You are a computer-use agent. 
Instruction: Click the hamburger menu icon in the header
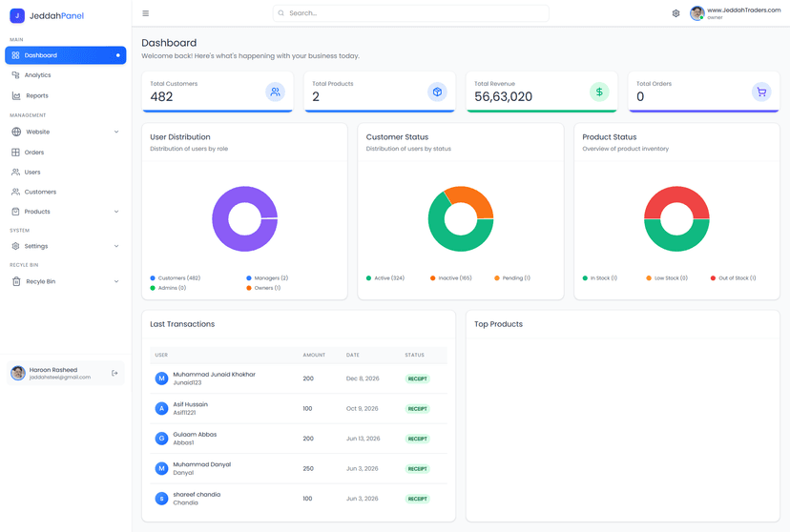pos(146,13)
